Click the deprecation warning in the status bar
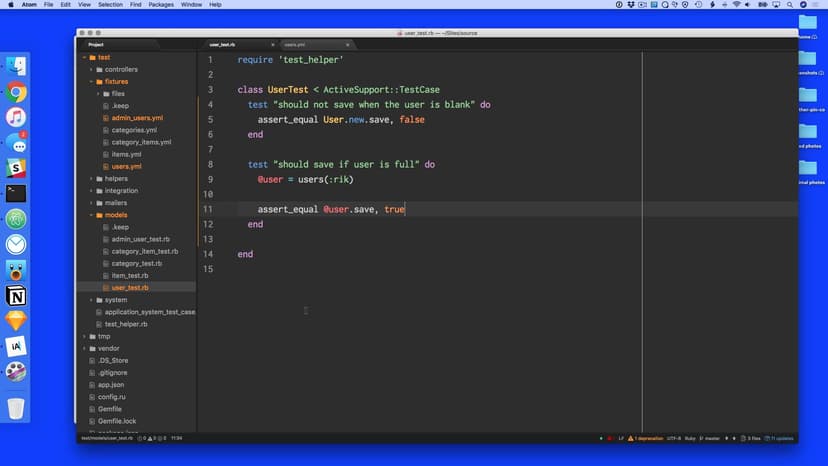 tap(644, 438)
